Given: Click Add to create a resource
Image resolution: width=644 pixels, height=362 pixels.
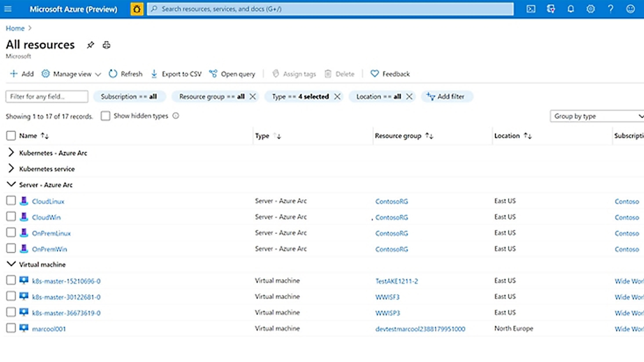Looking at the screenshot, I should 22,74.
